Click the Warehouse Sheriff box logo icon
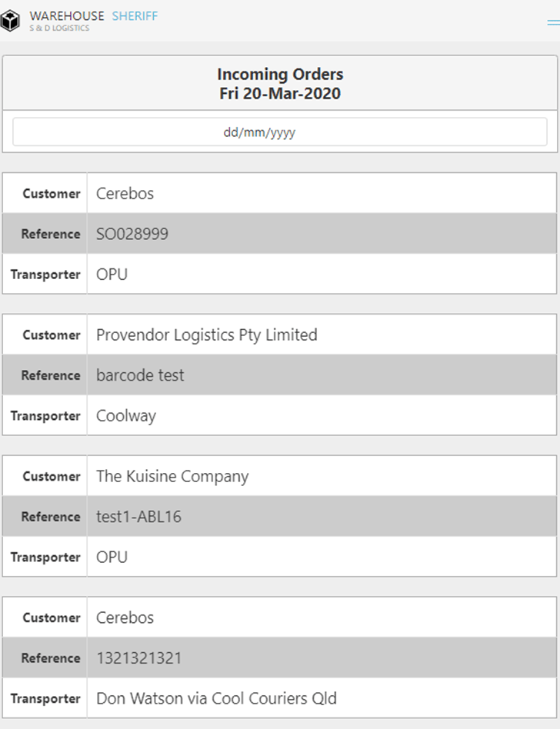Image resolution: width=560 pixels, height=729 pixels. [x=11, y=21]
